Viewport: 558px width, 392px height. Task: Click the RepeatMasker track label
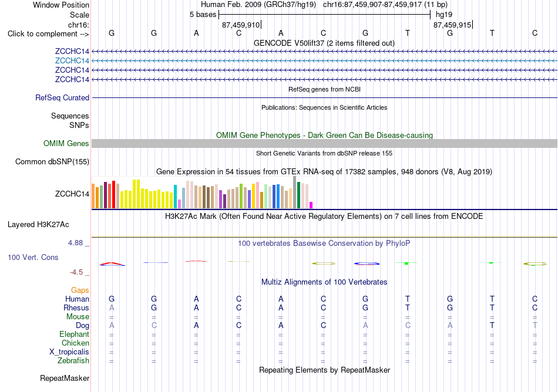click(65, 379)
